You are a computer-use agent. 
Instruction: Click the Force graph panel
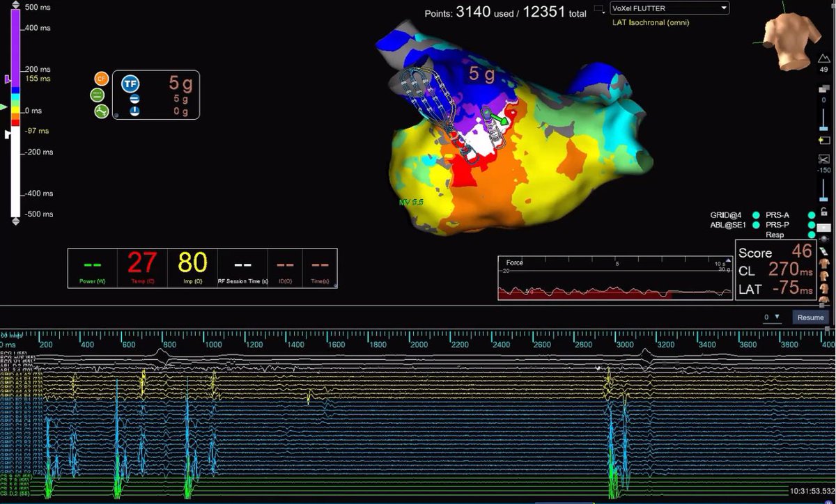click(615, 278)
